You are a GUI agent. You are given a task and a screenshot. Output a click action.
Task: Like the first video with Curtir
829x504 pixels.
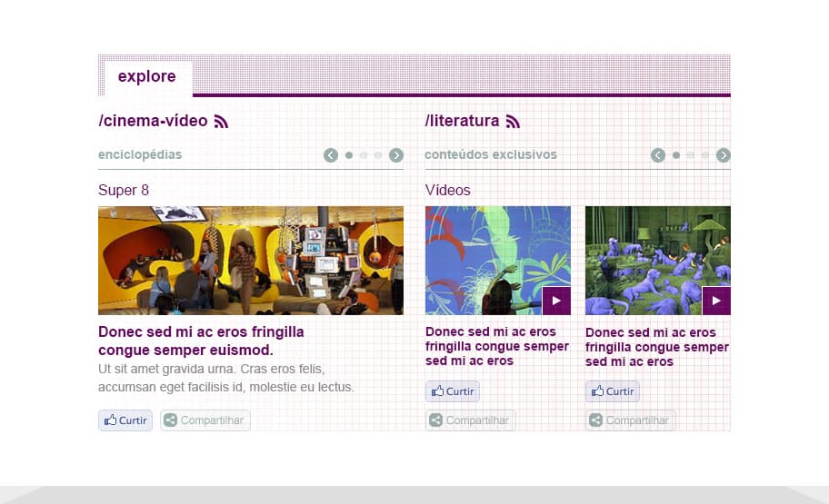pos(453,391)
